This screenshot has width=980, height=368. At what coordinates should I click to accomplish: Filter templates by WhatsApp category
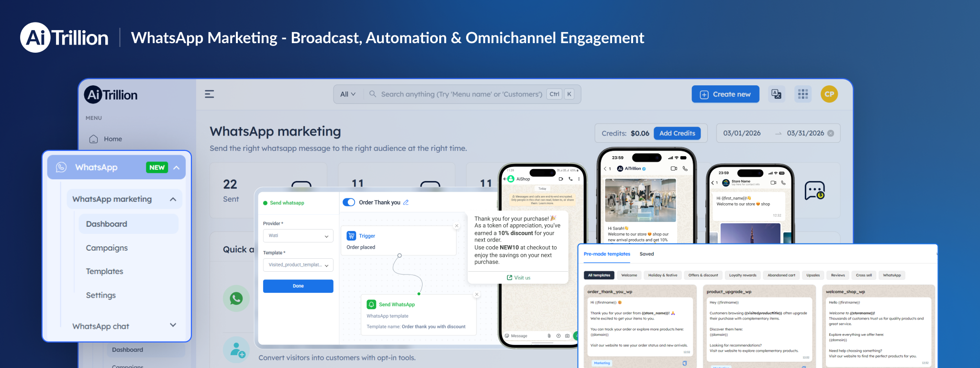click(x=892, y=275)
